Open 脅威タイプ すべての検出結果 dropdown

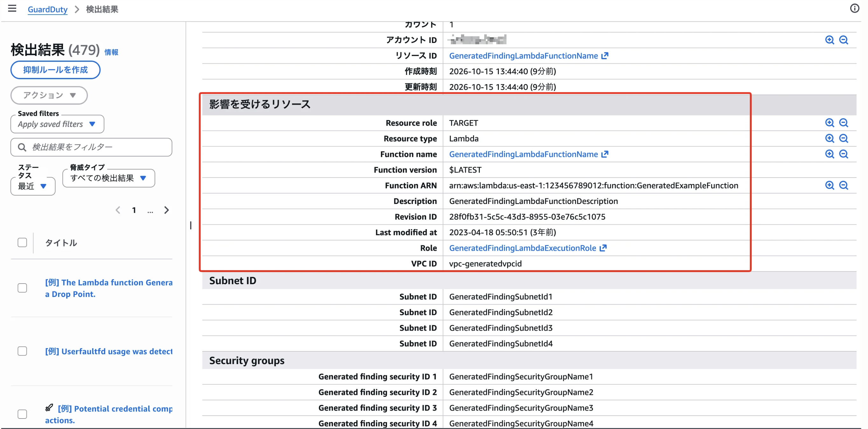(108, 178)
